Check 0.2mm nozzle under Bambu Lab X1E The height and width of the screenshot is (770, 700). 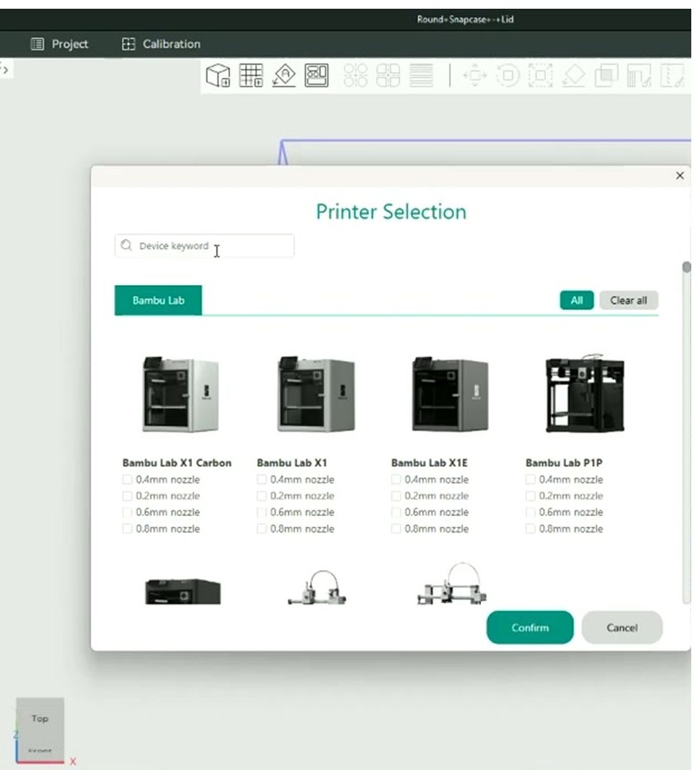tap(396, 496)
